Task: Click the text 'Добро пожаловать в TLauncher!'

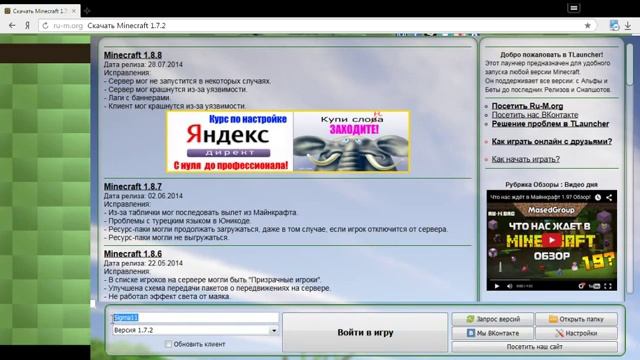Action: 551,54
